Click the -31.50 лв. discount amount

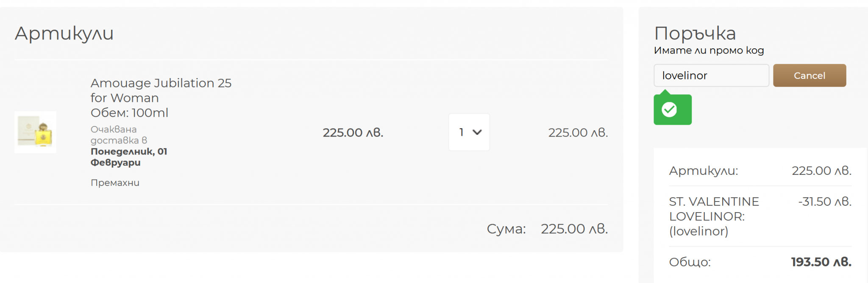click(824, 202)
